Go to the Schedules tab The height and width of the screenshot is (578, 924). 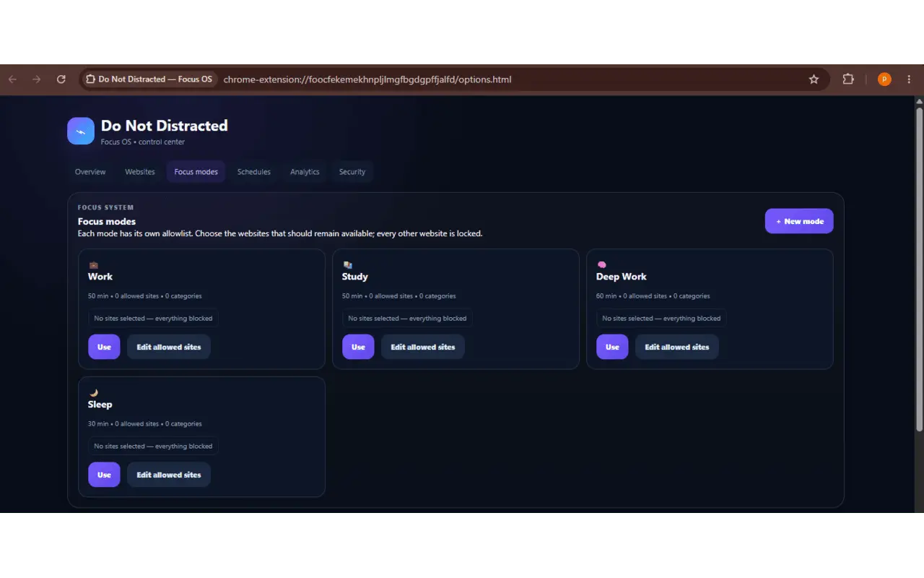point(254,172)
